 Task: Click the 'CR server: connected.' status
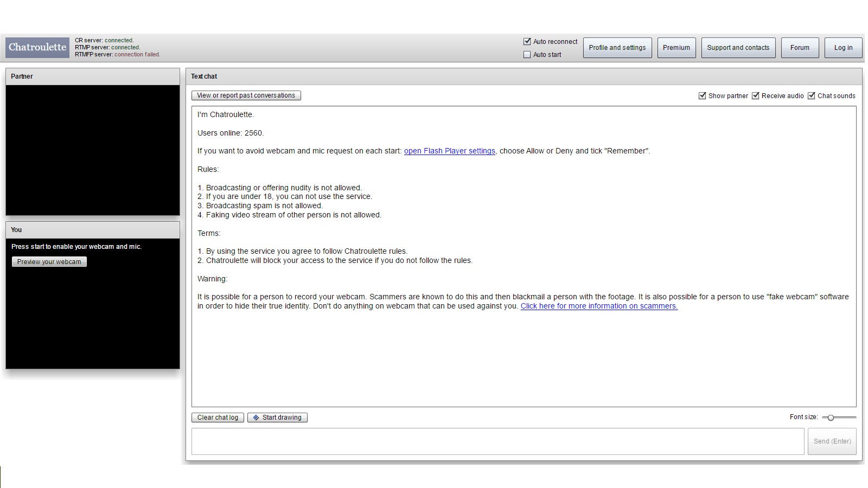104,40
